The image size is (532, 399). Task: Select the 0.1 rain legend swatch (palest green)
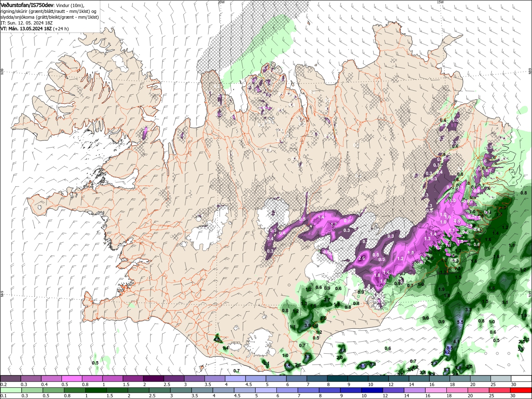pyautogui.click(x=11, y=390)
